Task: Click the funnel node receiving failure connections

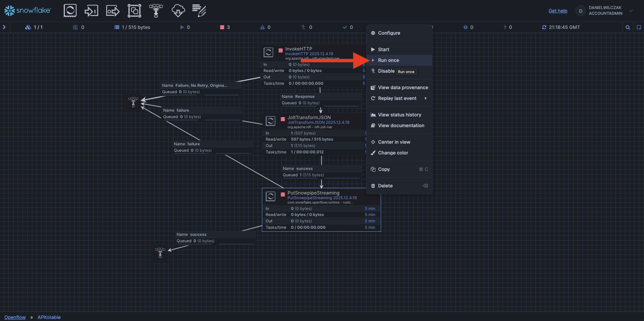Action: tap(133, 102)
